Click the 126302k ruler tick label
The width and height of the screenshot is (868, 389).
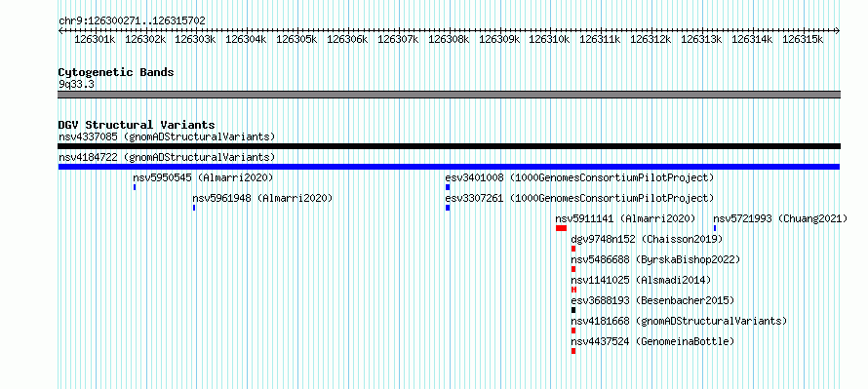pyautogui.click(x=145, y=39)
